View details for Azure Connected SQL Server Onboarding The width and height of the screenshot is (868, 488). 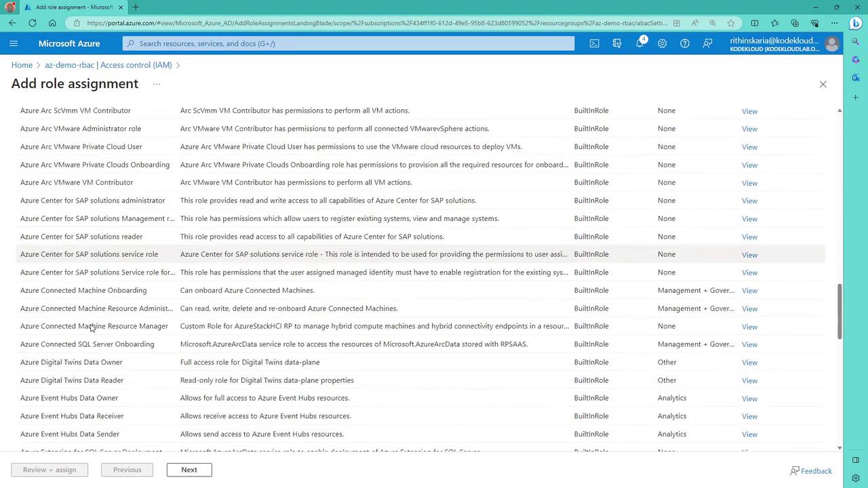[x=749, y=344]
